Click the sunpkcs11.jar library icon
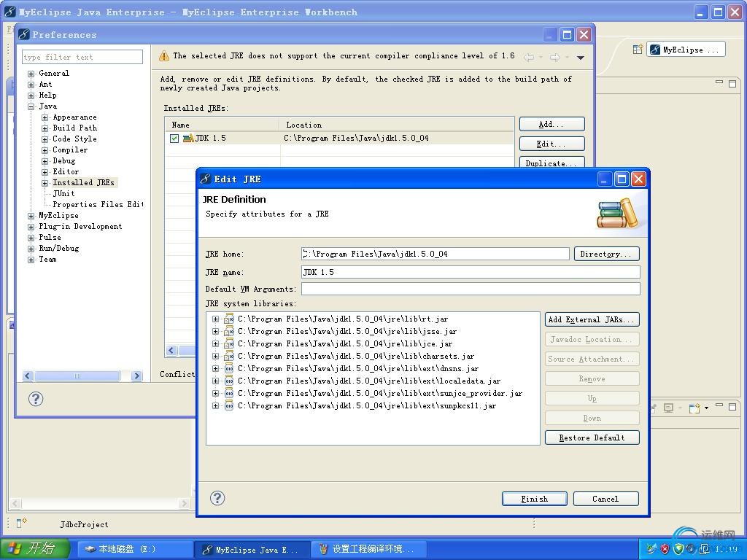This screenshot has height=560, width=747. click(x=229, y=405)
